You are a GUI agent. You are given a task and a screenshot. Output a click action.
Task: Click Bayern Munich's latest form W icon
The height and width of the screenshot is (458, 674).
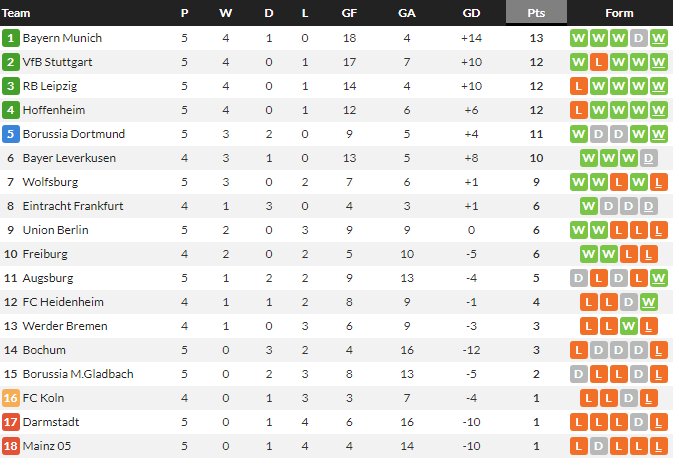point(658,38)
